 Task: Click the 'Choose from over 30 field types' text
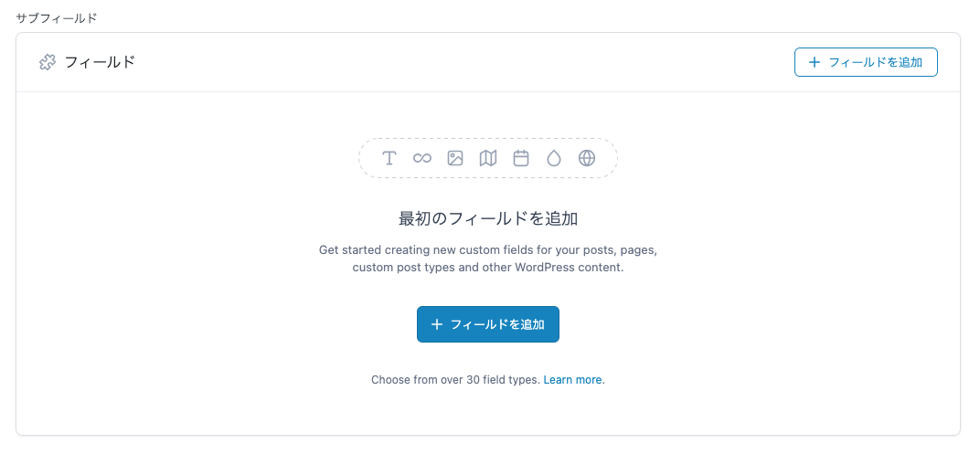click(x=455, y=380)
